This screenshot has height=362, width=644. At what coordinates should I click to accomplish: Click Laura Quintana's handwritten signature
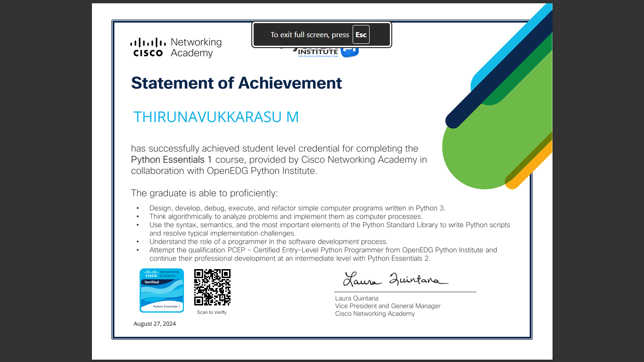click(x=396, y=279)
